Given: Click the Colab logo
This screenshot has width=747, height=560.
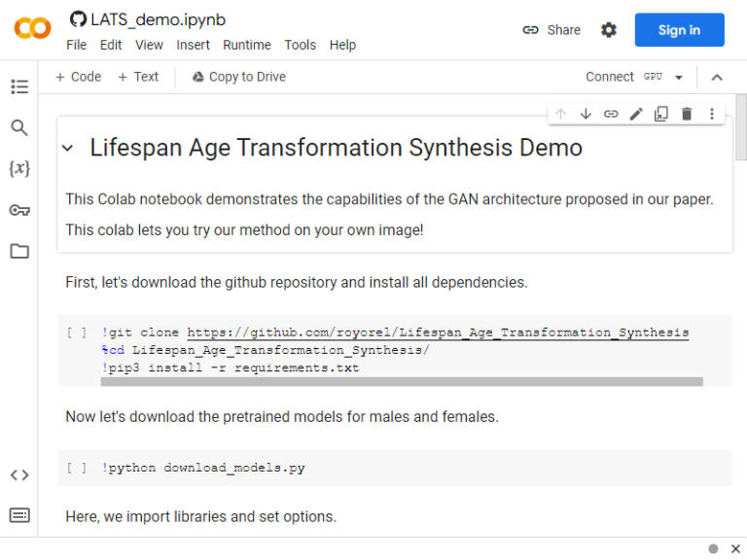Looking at the screenshot, I should pyautogui.click(x=32, y=28).
